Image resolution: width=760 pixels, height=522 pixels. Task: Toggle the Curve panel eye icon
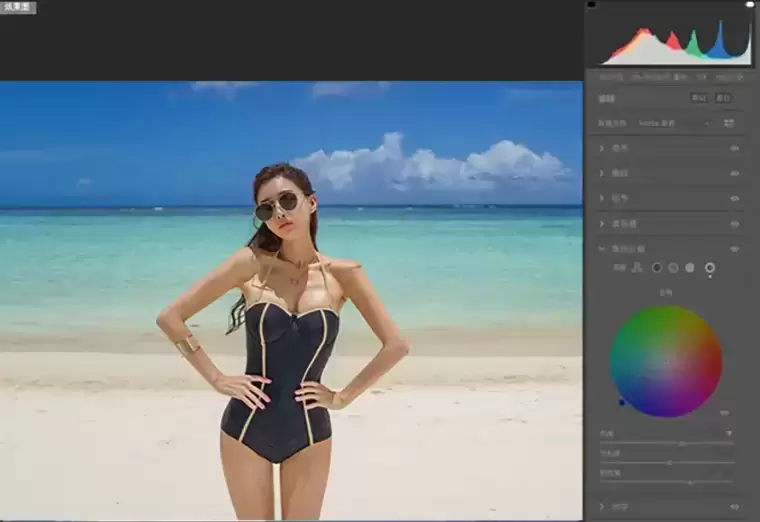point(735,173)
